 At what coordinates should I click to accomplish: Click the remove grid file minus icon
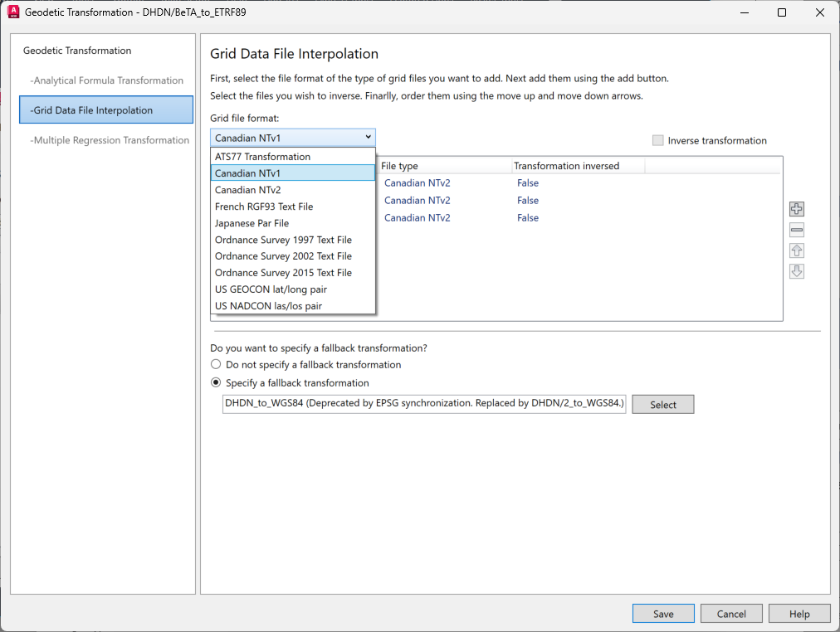[797, 230]
